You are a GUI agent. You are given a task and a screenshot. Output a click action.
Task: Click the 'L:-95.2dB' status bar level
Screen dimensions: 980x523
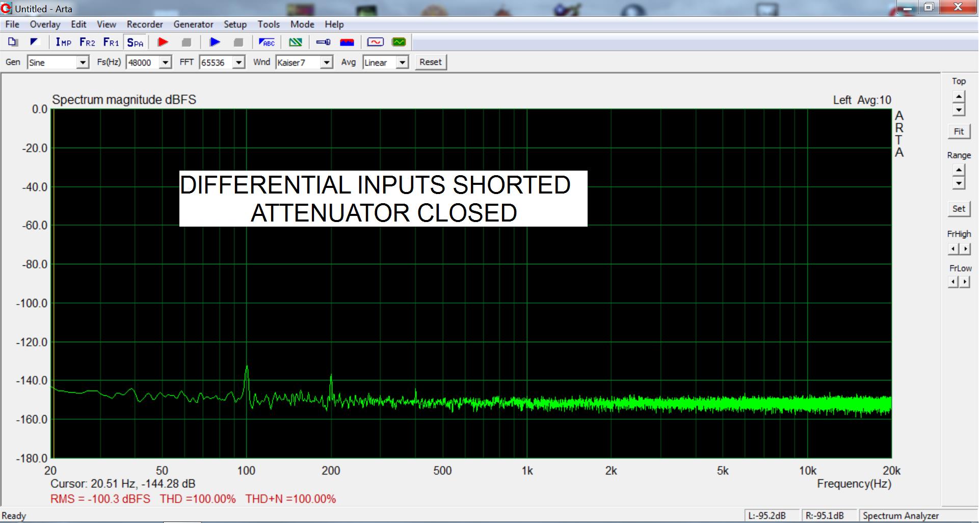(x=766, y=516)
